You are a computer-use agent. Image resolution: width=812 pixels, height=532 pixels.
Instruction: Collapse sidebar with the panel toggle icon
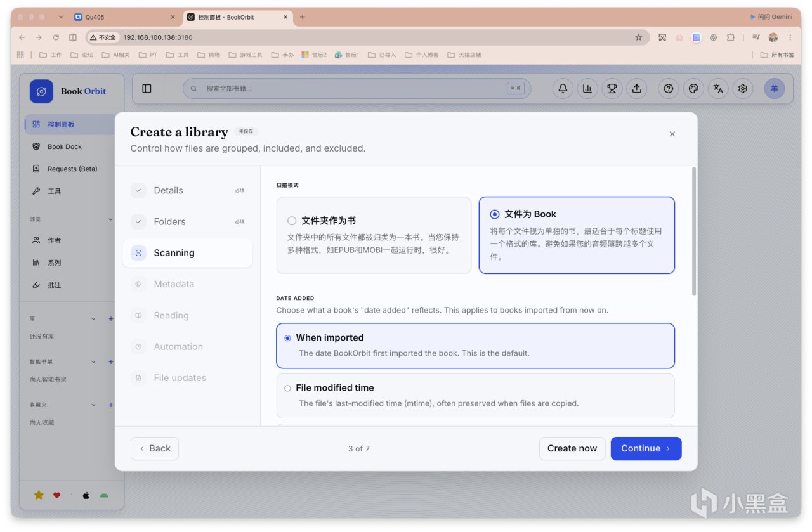(147, 89)
